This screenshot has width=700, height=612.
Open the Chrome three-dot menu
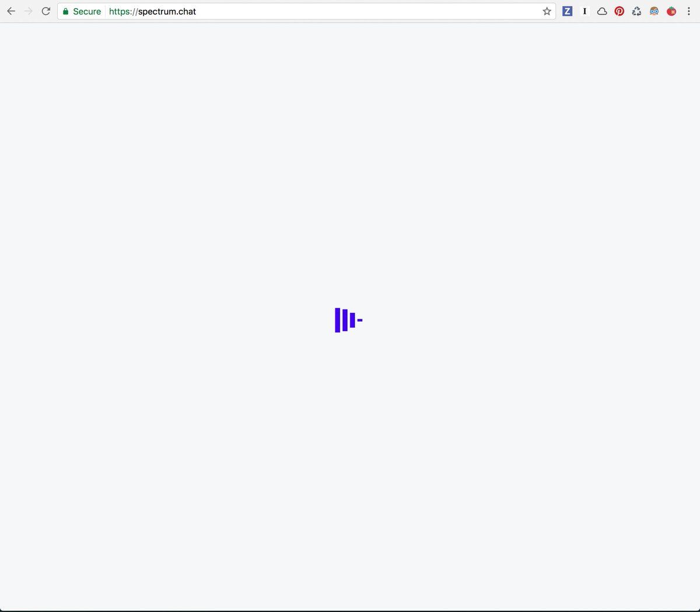[x=689, y=11]
